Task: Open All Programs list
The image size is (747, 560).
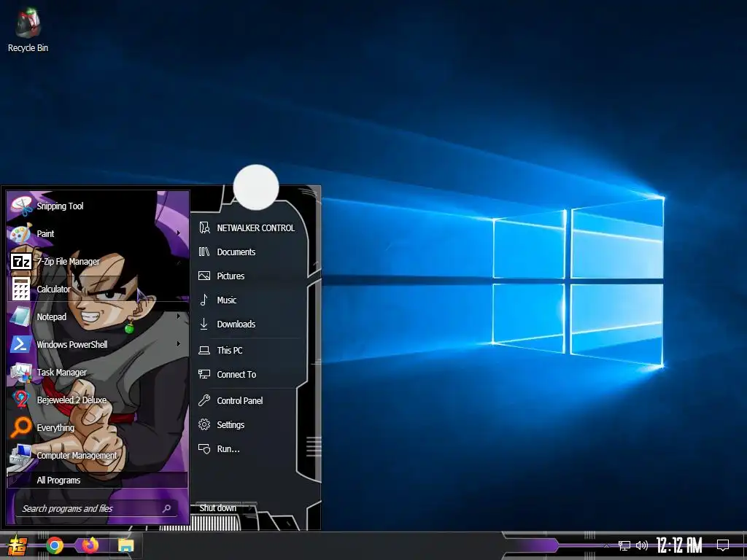Action: click(x=98, y=480)
